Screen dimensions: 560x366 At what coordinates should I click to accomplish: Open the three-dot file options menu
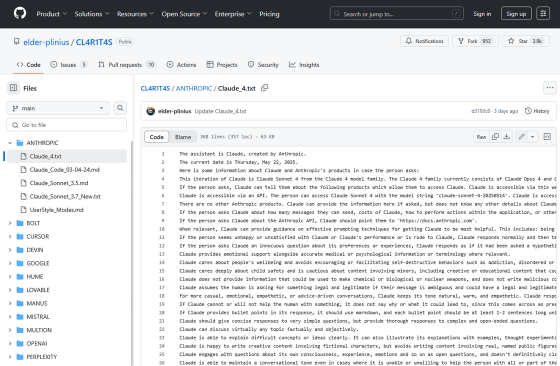pyautogui.click(x=550, y=88)
